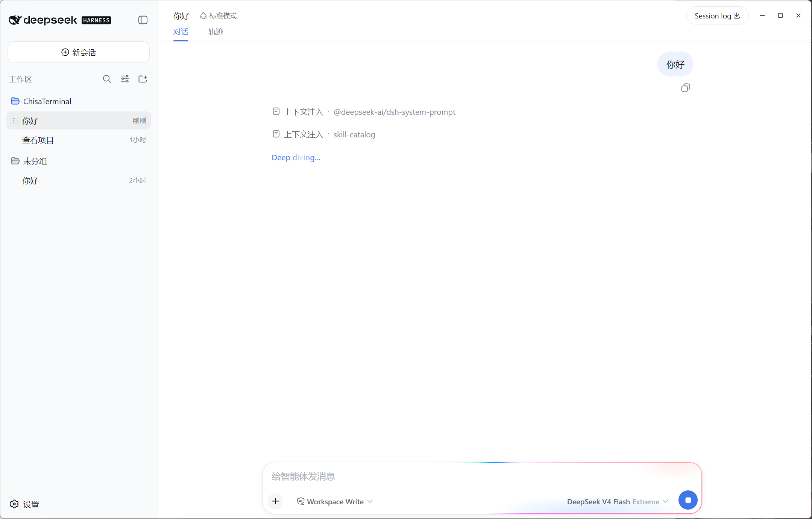Click the 标准模式 mode indicator
Screen dimensions: 812x519
(x=219, y=16)
